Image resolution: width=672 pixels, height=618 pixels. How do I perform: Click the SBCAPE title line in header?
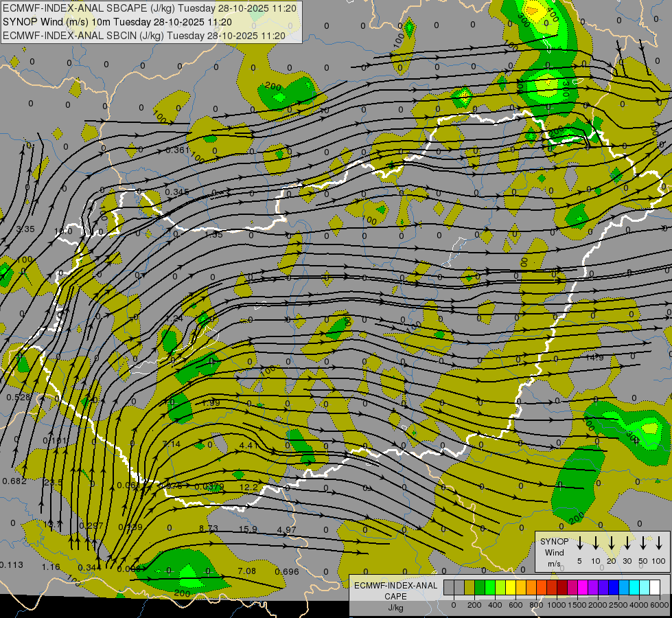tap(150, 8)
